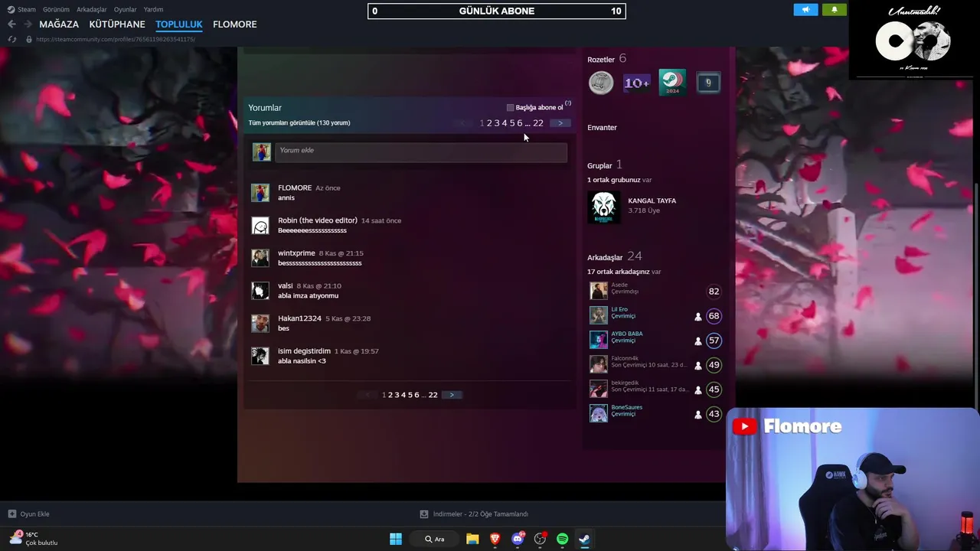This screenshot has height=551, width=980.
Task: Open the Steam 2024 badge
Action: (x=672, y=83)
